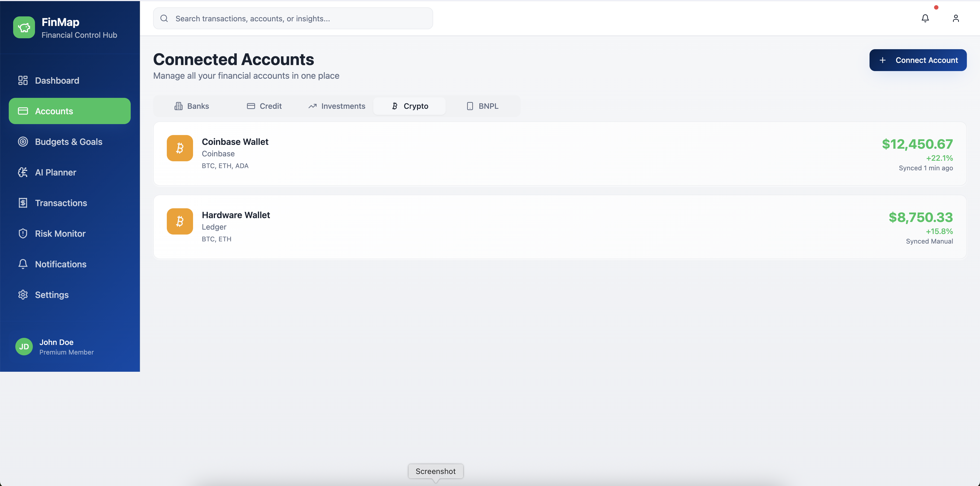Switch to the Banks tab
Screen dimensions: 980x486
tap(192, 106)
